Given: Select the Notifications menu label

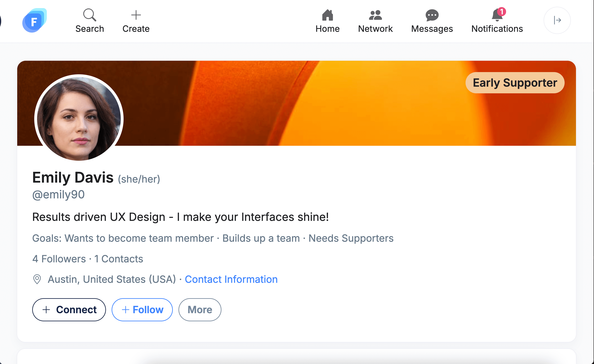Looking at the screenshot, I should [497, 29].
